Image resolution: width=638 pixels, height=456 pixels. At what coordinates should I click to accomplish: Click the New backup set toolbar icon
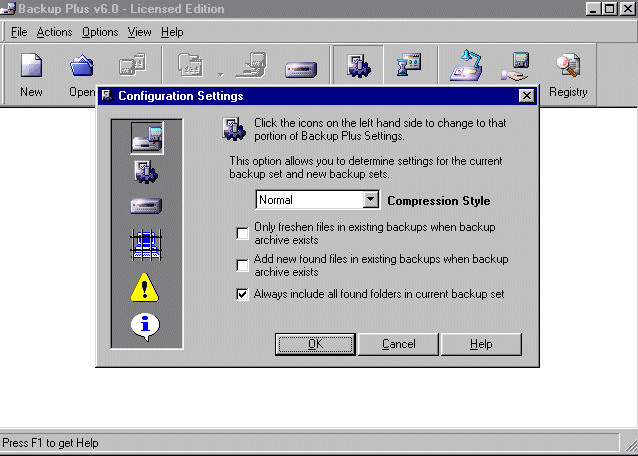(x=31, y=65)
